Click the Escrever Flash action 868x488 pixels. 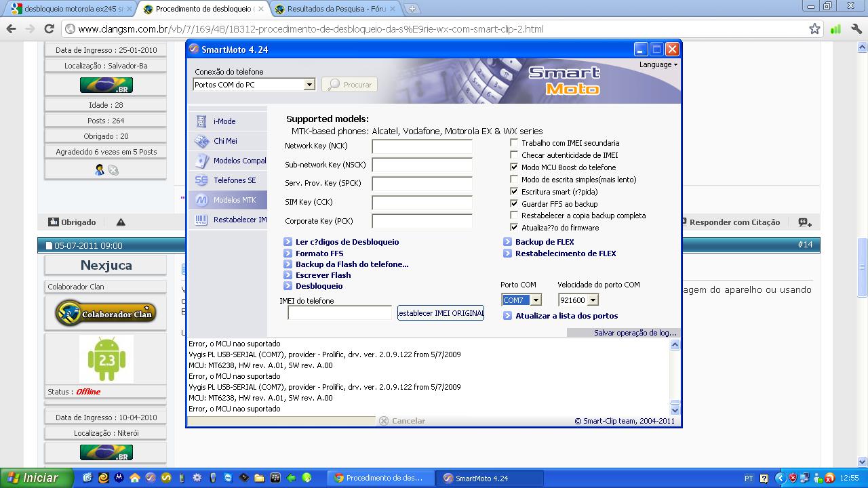(x=323, y=275)
